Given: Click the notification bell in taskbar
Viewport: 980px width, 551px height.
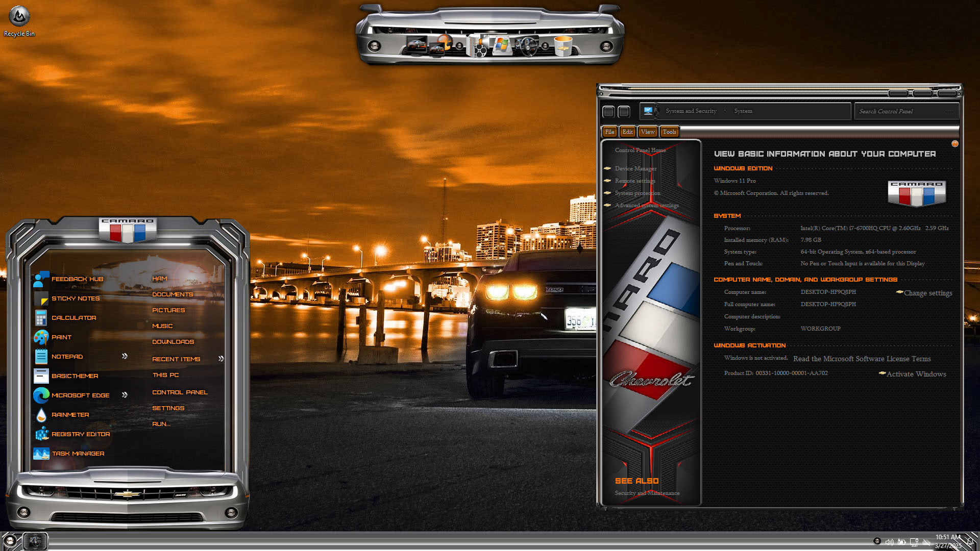Looking at the screenshot, I should tap(970, 542).
